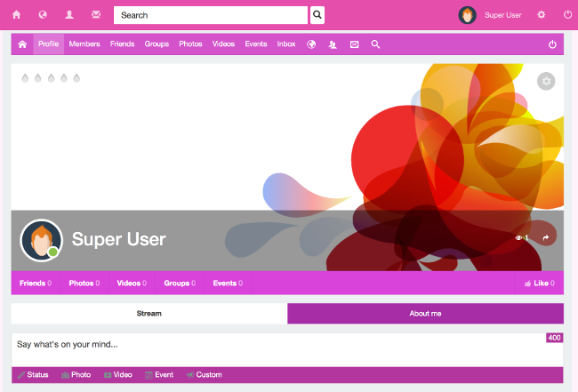Click the search magnifier in purple toolbar

pyautogui.click(x=375, y=44)
